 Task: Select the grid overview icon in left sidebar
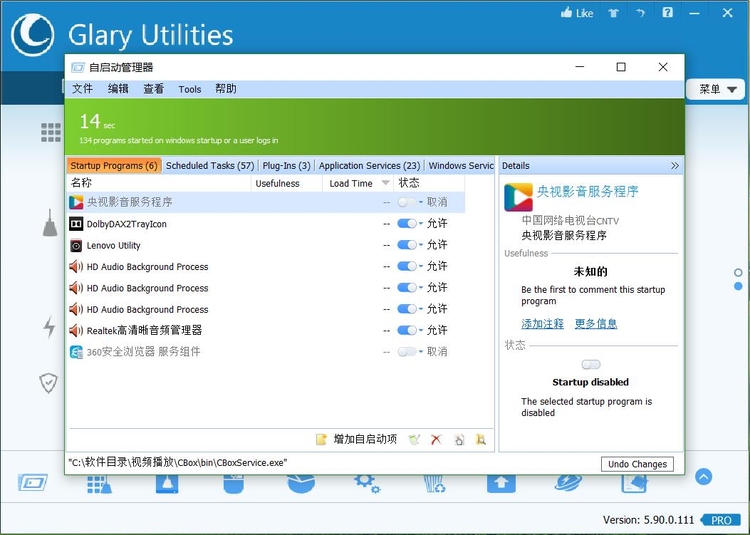pos(51,132)
